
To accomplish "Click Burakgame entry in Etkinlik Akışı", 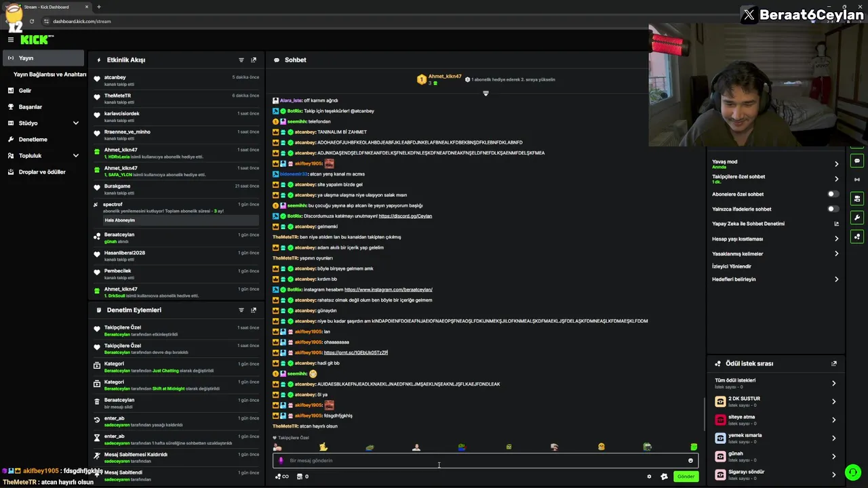I will coord(176,189).
